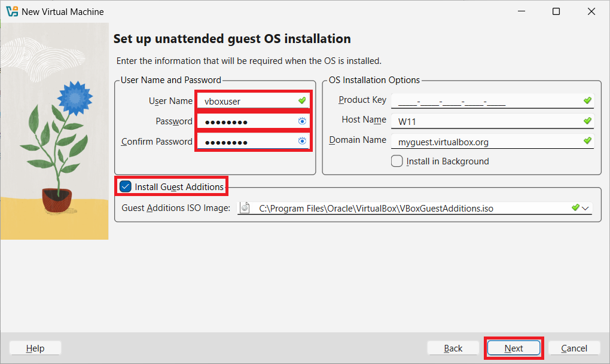Click the VirtualBox logo in title bar

coord(11,11)
